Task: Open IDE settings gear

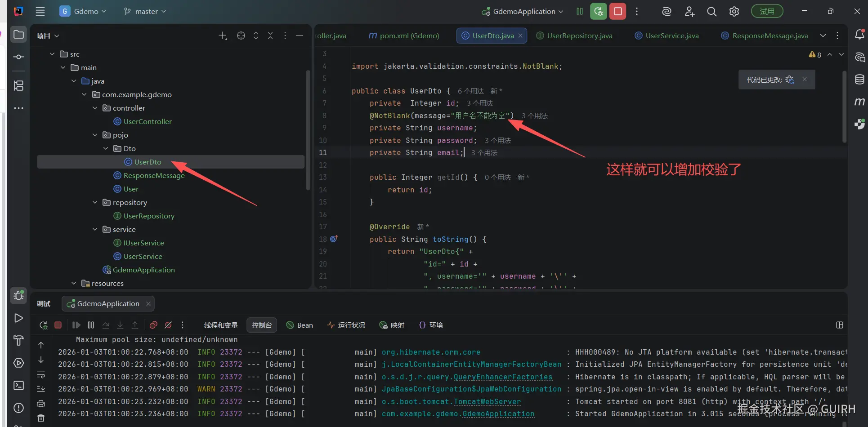Action: coord(734,12)
